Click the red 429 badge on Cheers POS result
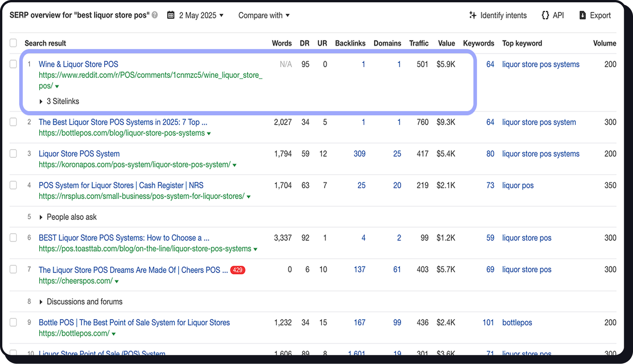Screen dimensions: 633x364 (x=238, y=270)
